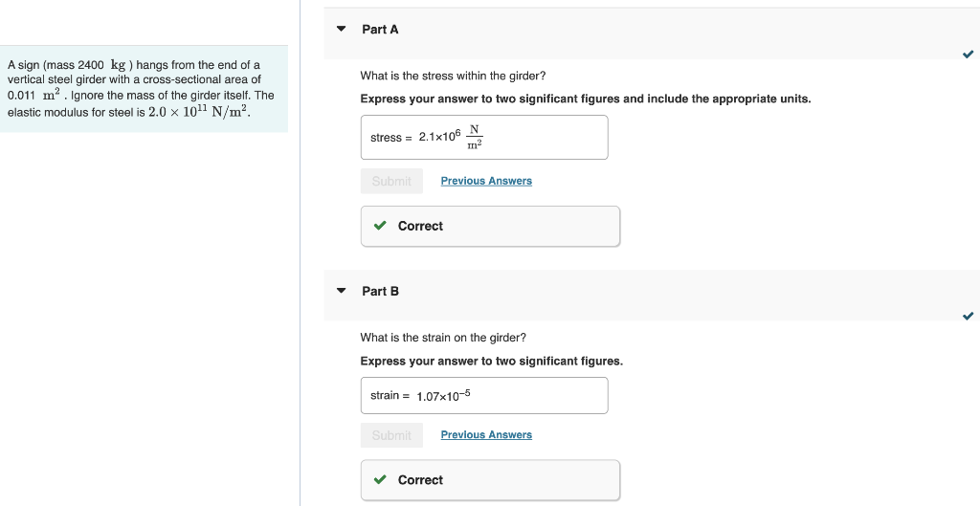Image resolution: width=980 pixels, height=506 pixels.
Task: Click the question "What is the stress within the girder?"
Action: (453, 76)
